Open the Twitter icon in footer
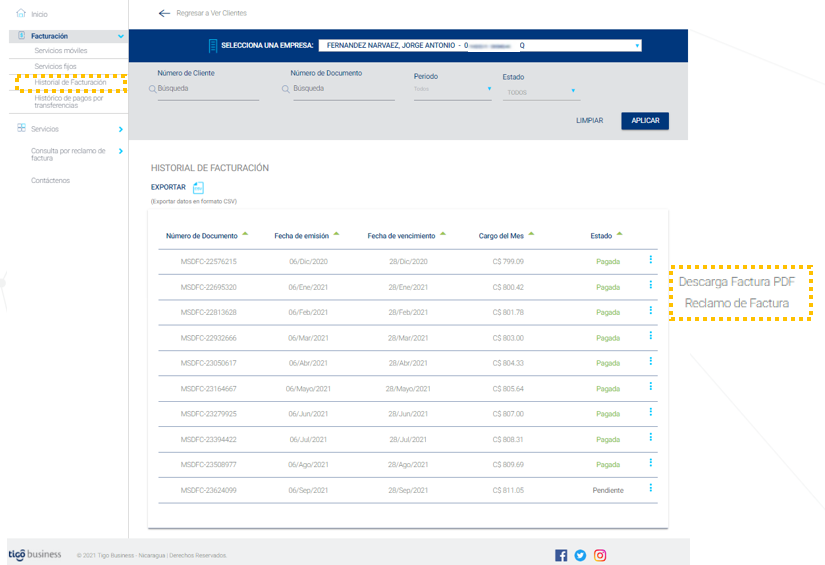Image resolution: width=825 pixels, height=565 pixels. pyautogui.click(x=580, y=555)
